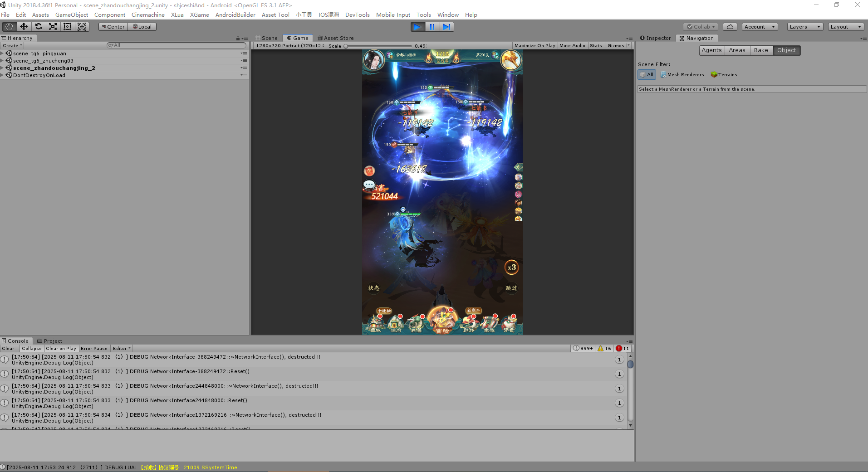Toggle the Stats overlay
This screenshot has height=472, width=868.
tap(596, 45)
